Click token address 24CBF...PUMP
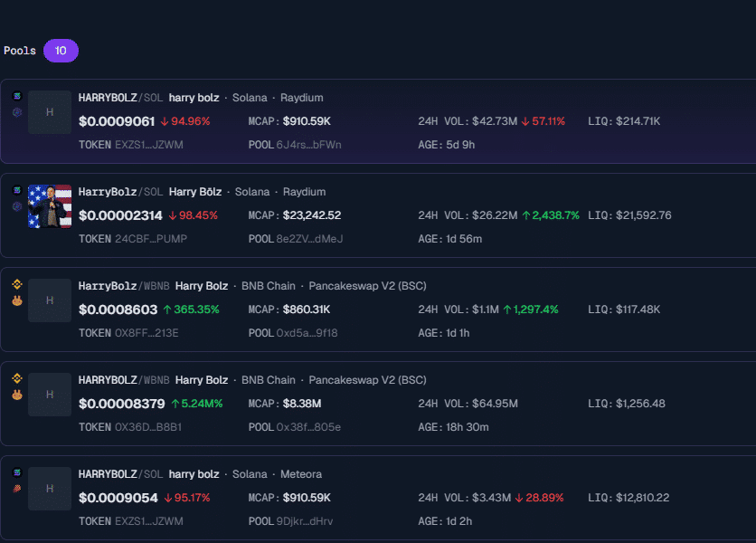Screen dimensions: 756x543 151,239
